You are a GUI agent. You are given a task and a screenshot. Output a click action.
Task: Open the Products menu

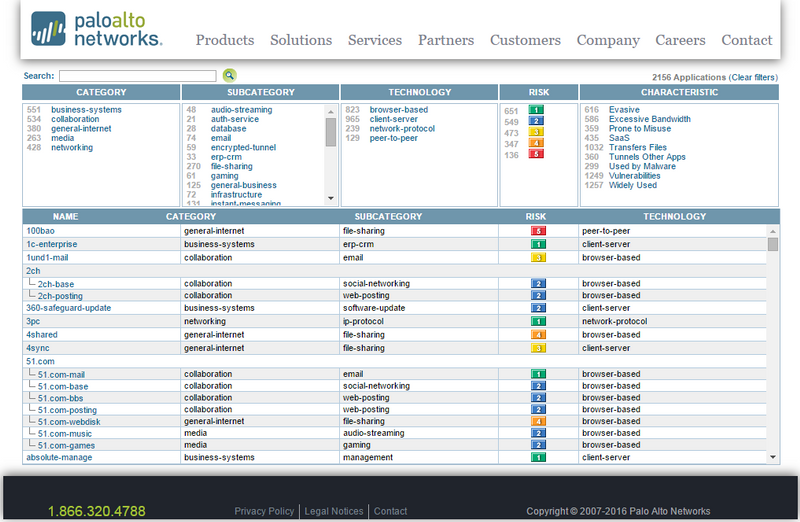point(224,41)
